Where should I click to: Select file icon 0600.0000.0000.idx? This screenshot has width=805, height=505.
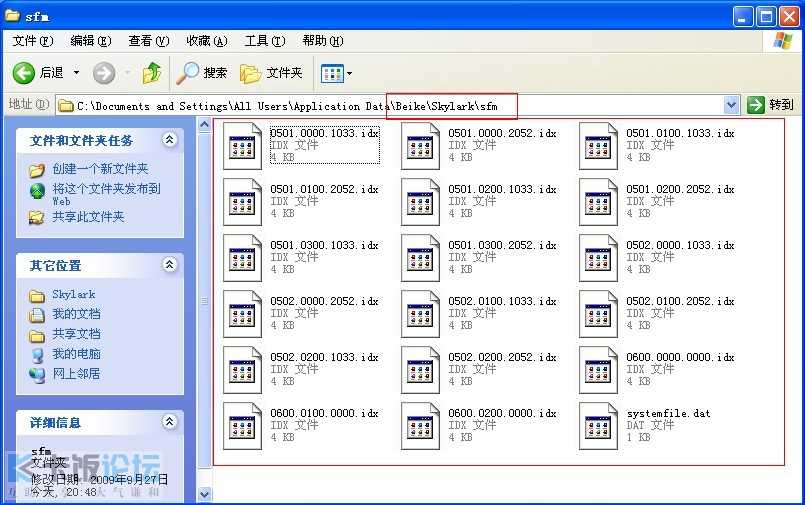(x=599, y=370)
